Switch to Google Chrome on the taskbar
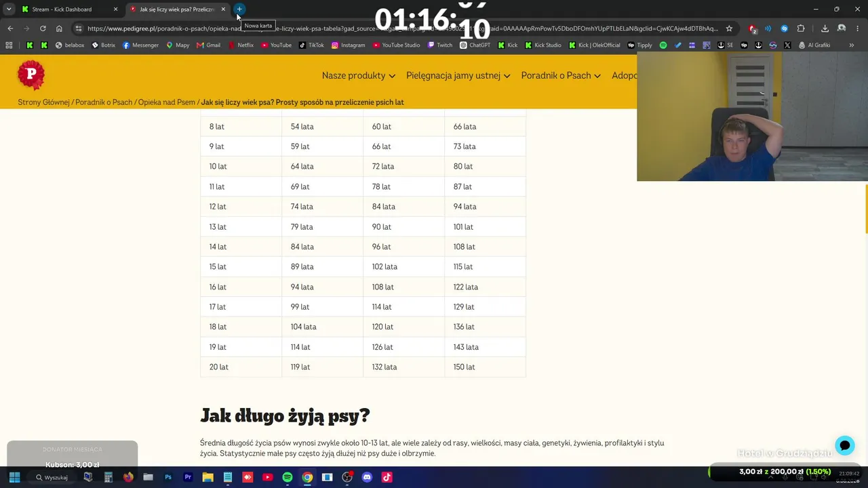 [307, 477]
